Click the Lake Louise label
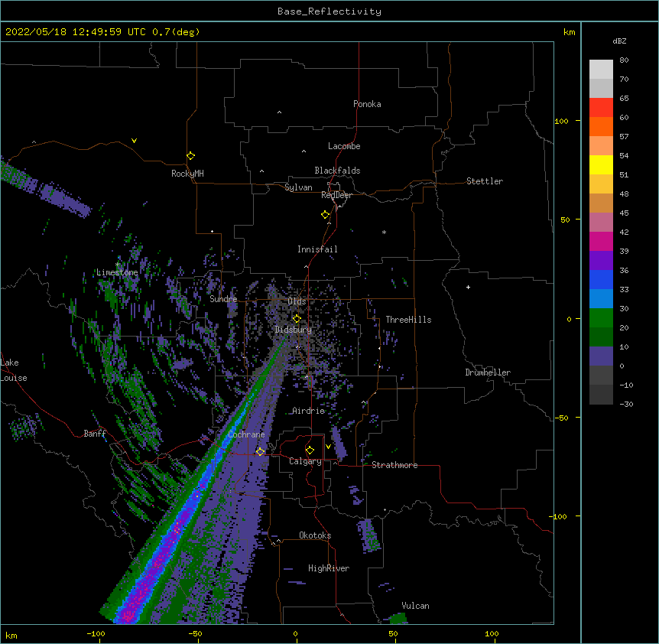This screenshot has width=659, height=644. tap(14, 370)
